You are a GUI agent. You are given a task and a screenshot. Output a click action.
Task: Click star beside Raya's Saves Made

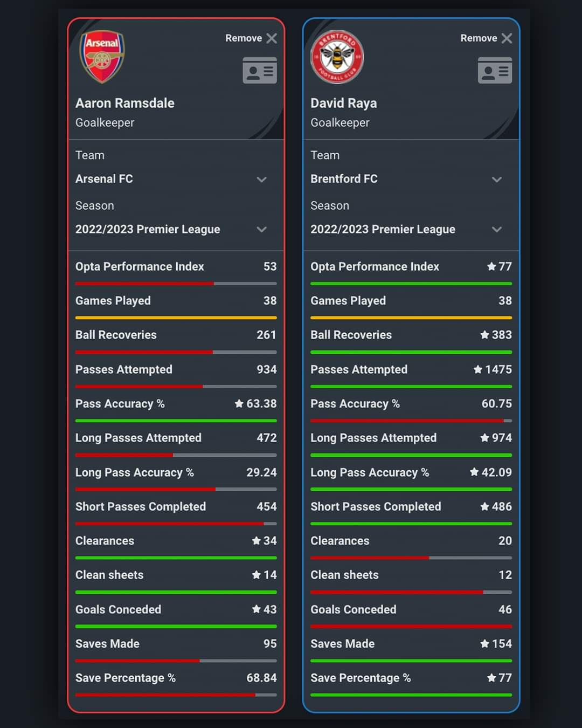(x=485, y=643)
